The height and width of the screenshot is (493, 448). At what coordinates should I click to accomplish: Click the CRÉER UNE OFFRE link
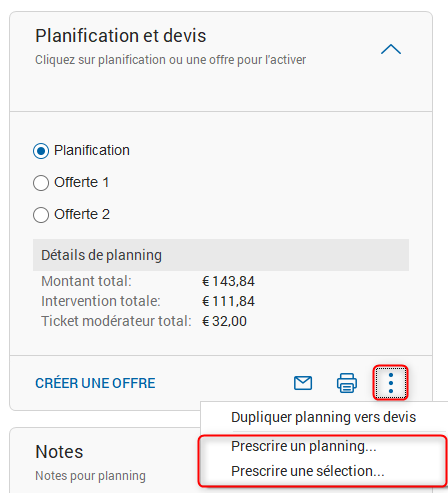(x=95, y=383)
